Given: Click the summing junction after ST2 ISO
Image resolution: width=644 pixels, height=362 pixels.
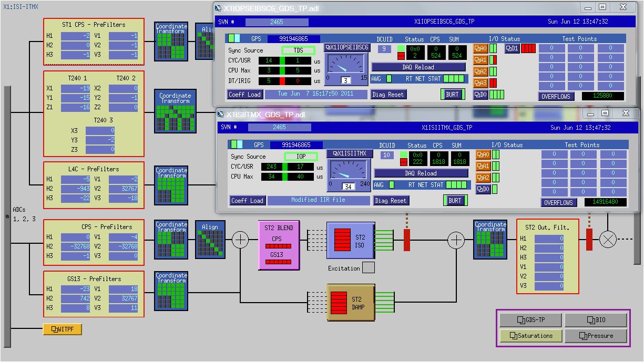Looking at the screenshot, I should pyautogui.click(x=456, y=240).
